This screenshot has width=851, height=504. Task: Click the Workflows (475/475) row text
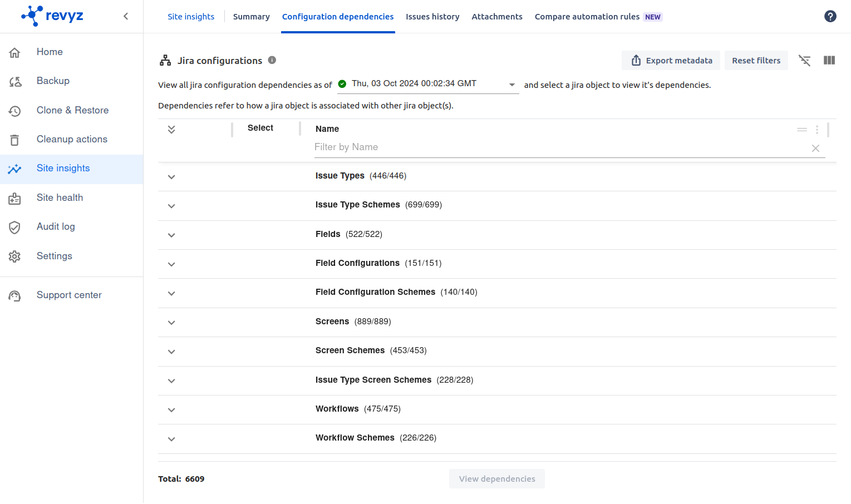(x=358, y=409)
